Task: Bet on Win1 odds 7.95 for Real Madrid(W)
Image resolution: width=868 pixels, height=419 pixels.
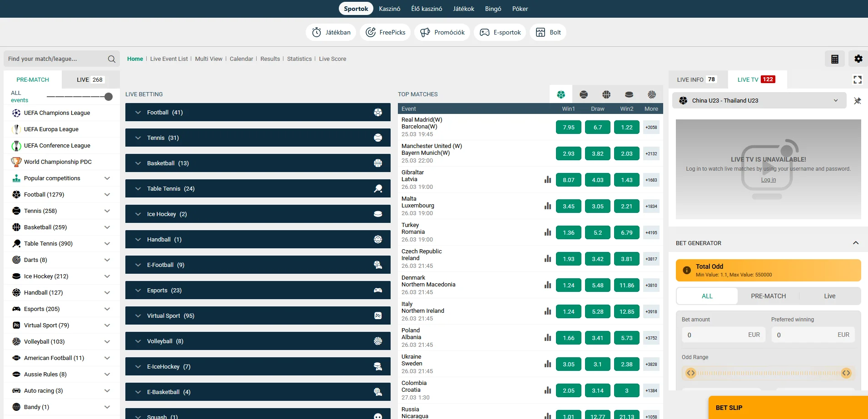Action: [568, 128]
